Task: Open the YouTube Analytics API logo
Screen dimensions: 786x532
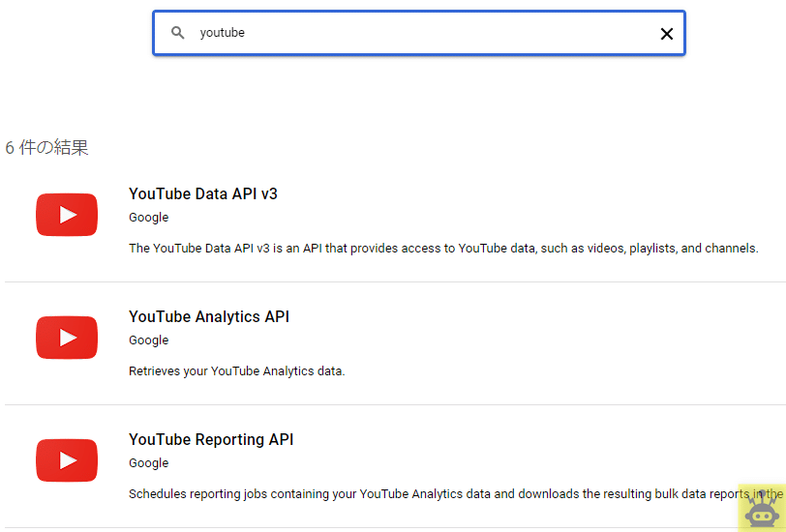Action: (67, 338)
